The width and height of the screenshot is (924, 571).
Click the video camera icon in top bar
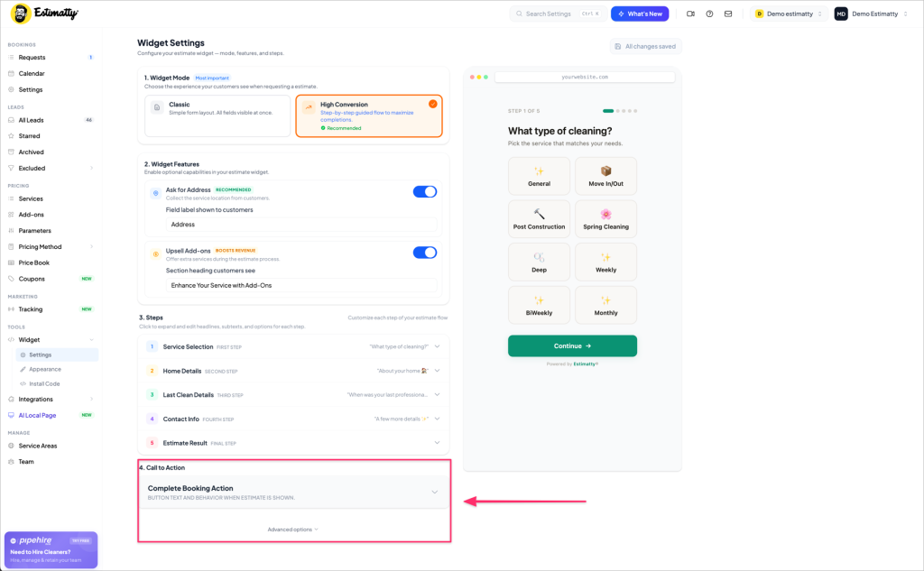[x=690, y=14]
